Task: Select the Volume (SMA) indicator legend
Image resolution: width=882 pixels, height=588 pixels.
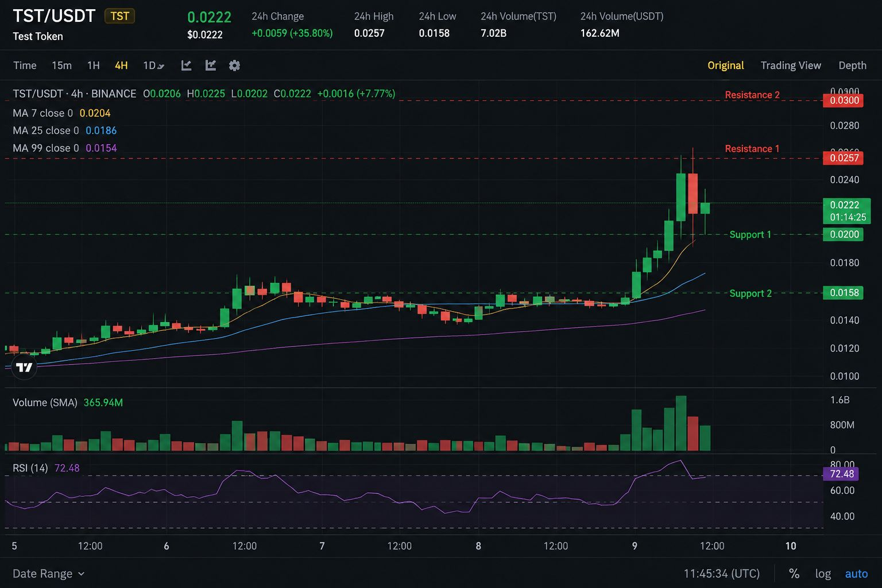Action: coord(68,403)
